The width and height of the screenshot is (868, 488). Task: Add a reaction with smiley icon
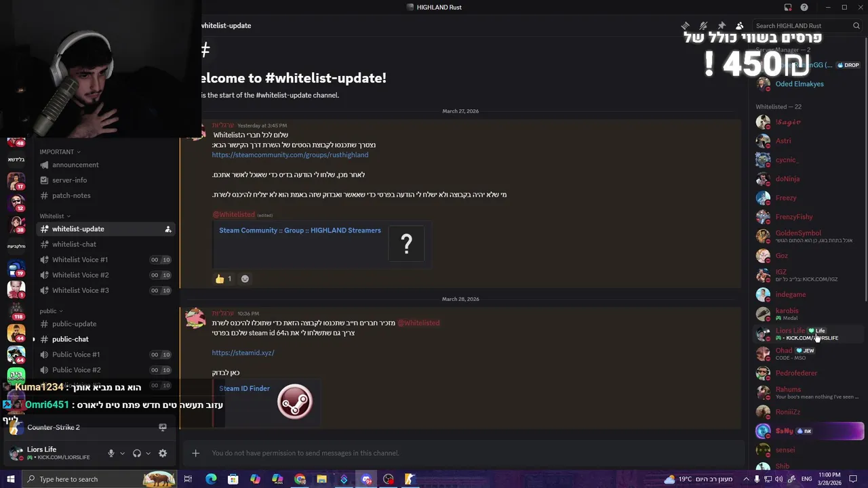click(x=245, y=279)
